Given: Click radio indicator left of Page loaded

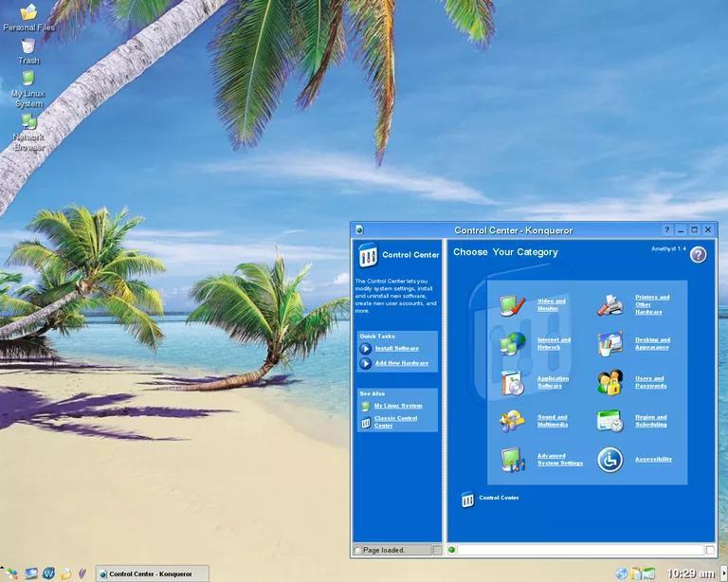Looking at the screenshot, I should point(357,551).
